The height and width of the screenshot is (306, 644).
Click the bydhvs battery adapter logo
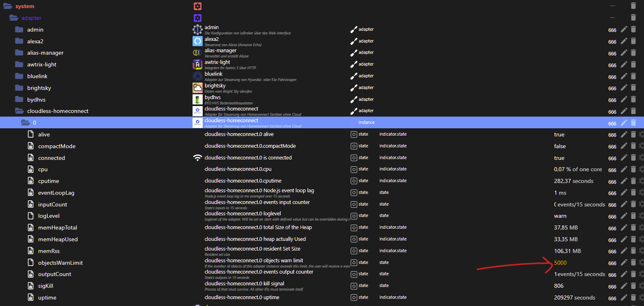tap(197, 100)
